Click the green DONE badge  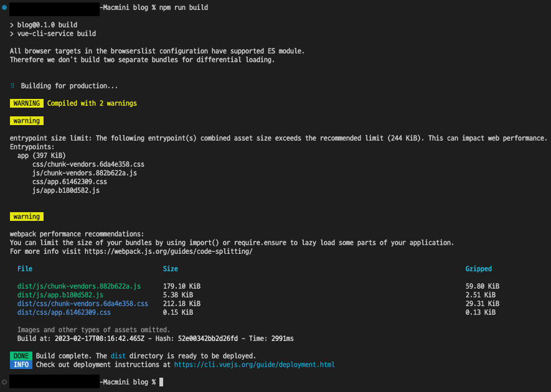(21, 356)
